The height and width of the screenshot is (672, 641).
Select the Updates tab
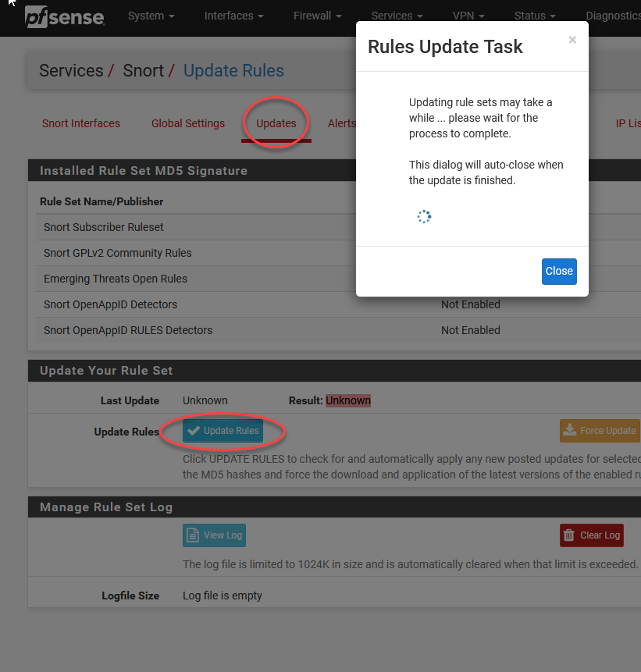(x=276, y=123)
